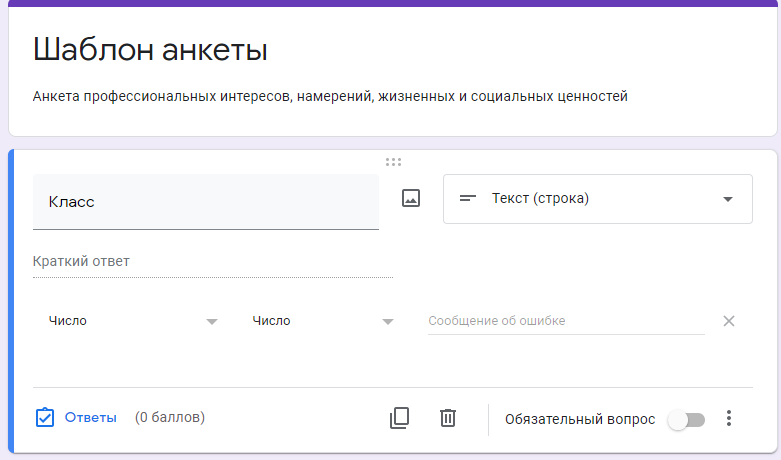
Task: Click the form description text under title
Action: (330, 97)
